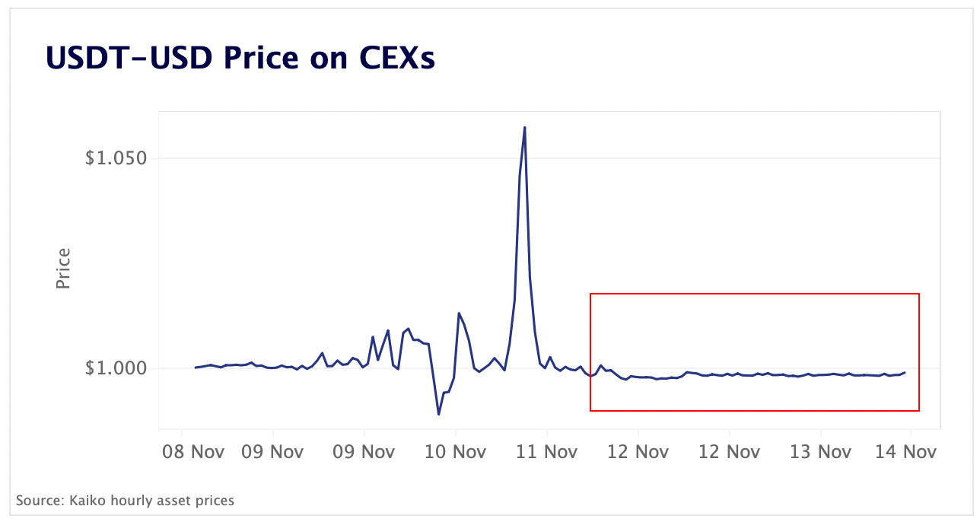Select the "10 Nov" x-axis label
This screenshot has width=980, height=522.
(455, 452)
